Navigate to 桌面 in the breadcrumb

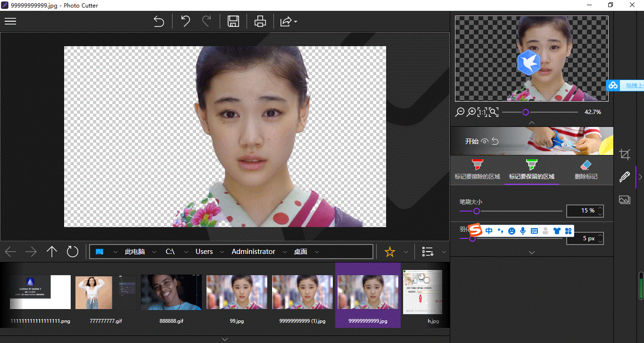point(300,252)
